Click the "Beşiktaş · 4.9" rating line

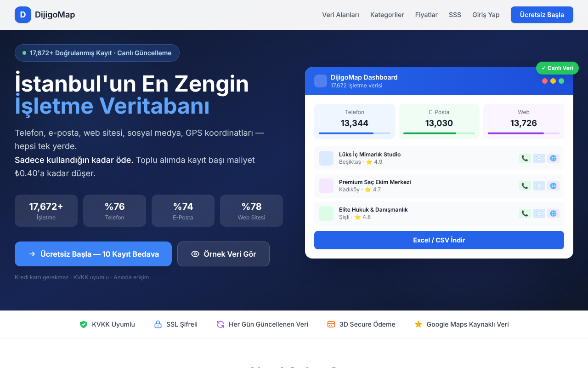361,162
